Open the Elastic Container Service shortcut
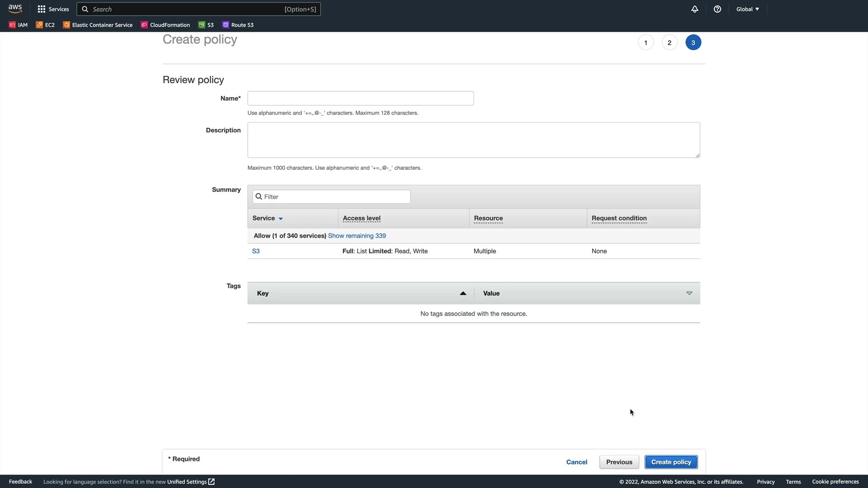The width and height of the screenshot is (868, 488). point(98,25)
